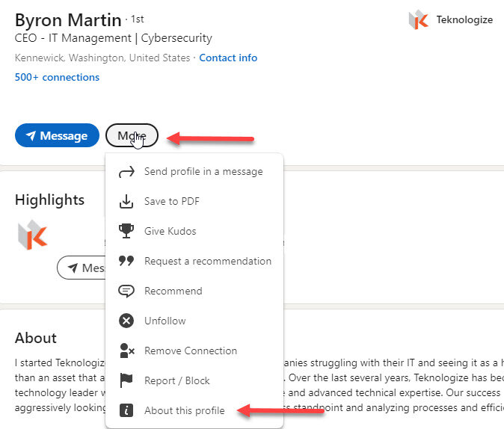Click the Teknologize logo in Highlights
504x429 pixels.
(x=32, y=235)
